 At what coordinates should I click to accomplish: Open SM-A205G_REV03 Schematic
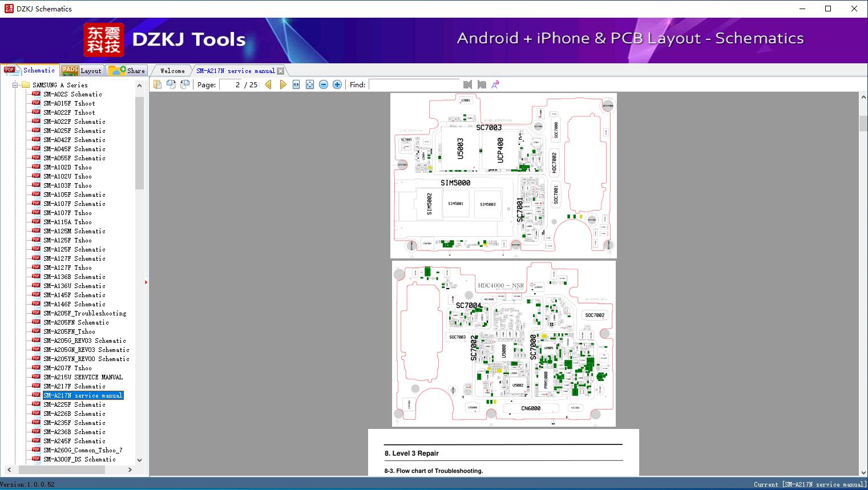click(x=84, y=341)
